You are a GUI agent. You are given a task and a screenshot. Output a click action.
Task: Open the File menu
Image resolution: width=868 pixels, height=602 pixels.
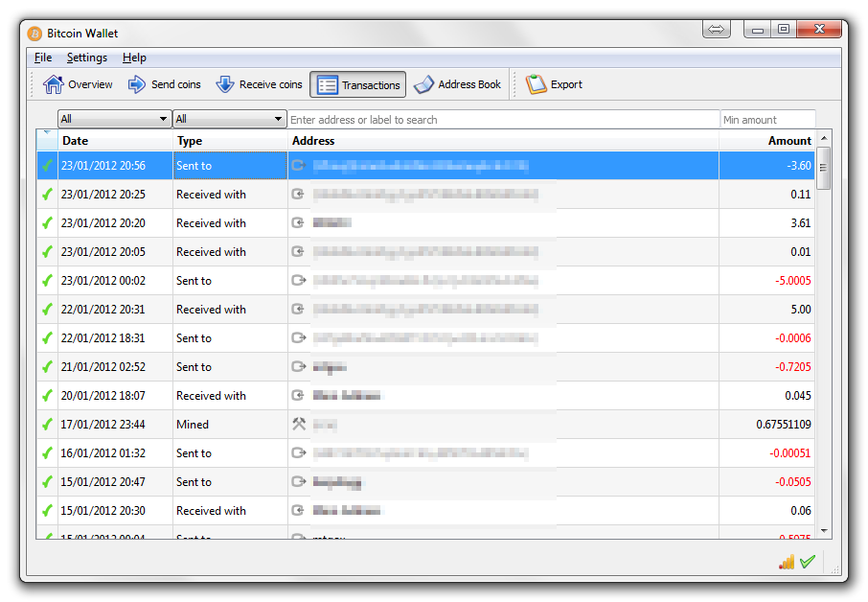(x=43, y=58)
